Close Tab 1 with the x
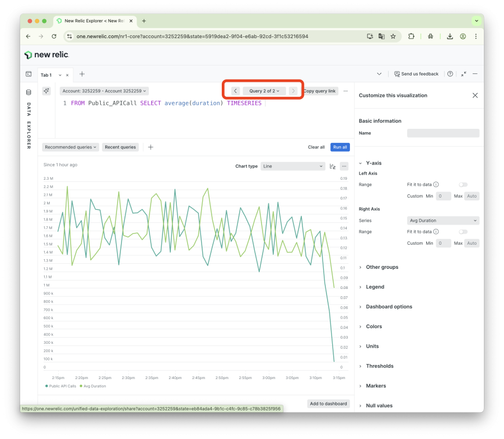This screenshot has width=504, height=439. pos(67,75)
